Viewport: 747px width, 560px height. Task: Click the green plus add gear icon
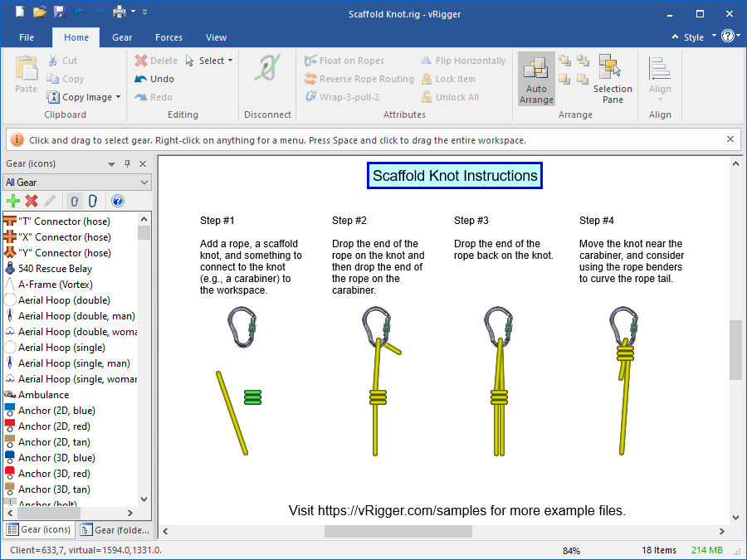12,201
